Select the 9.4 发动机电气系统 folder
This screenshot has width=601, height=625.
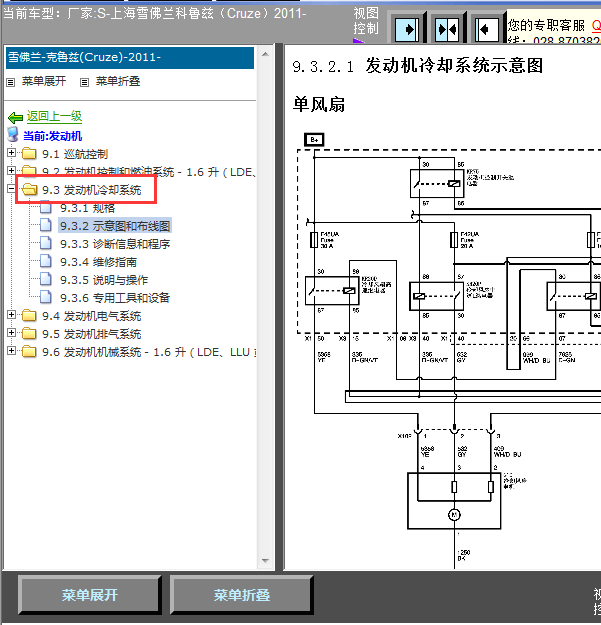92,316
